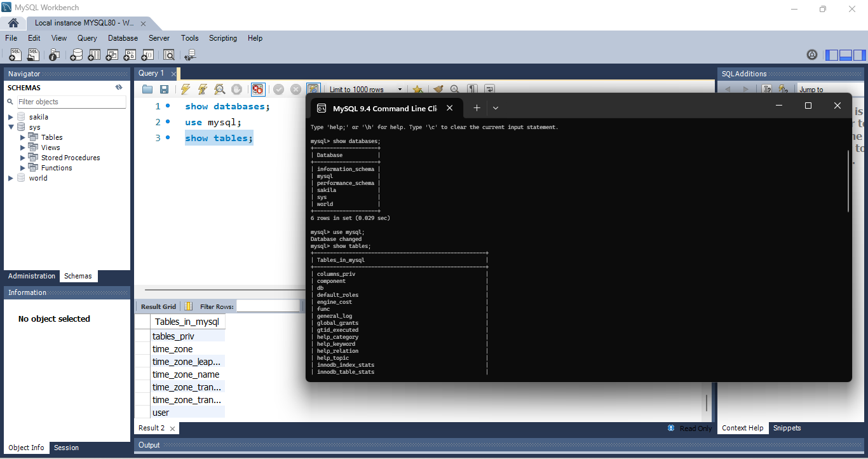Create a new schema icon
The height and width of the screenshot is (459, 868).
tap(76, 55)
